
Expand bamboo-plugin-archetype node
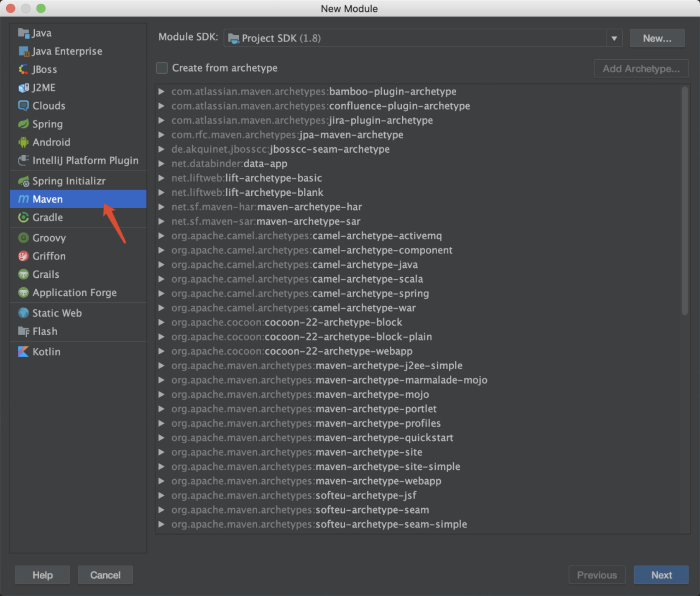tap(161, 91)
